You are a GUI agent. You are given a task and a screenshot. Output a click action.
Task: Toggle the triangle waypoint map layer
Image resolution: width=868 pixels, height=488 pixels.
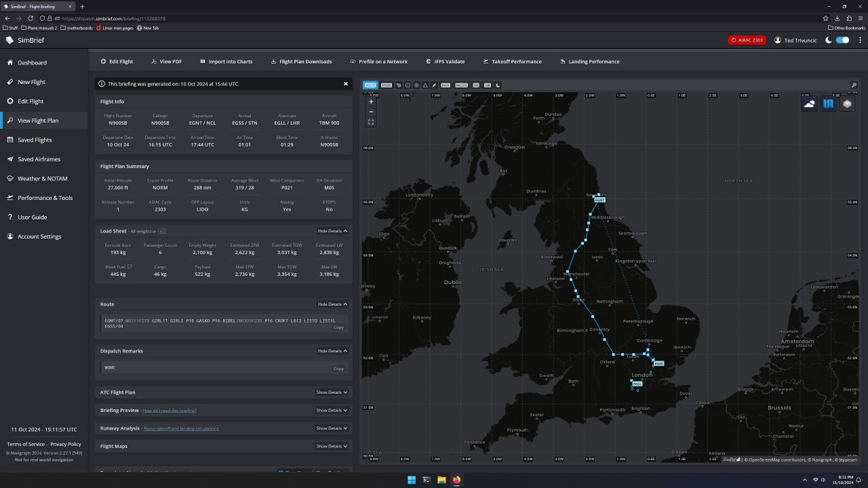point(425,85)
